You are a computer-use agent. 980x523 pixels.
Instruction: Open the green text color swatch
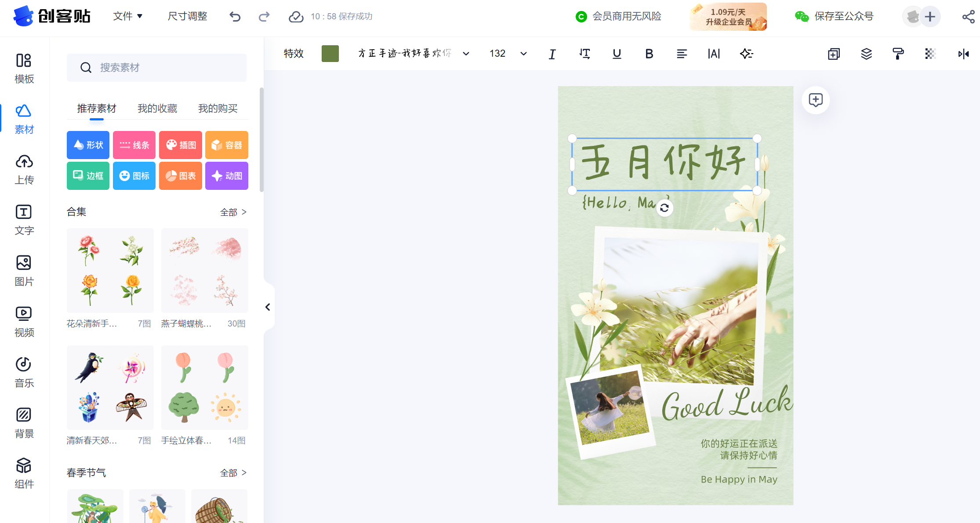330,54
